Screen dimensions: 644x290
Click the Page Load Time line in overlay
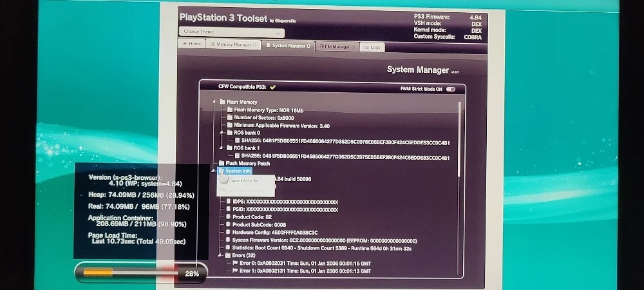(137, 238)
